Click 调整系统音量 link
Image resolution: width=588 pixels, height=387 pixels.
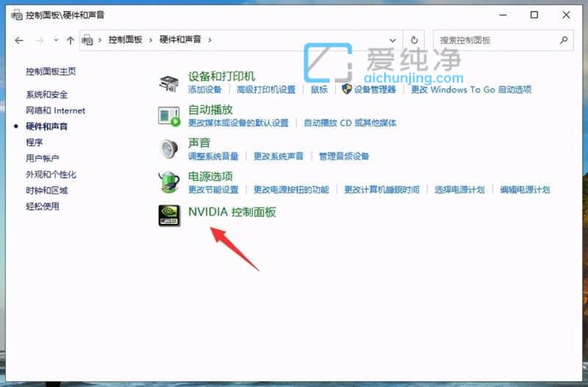point(213,156)
